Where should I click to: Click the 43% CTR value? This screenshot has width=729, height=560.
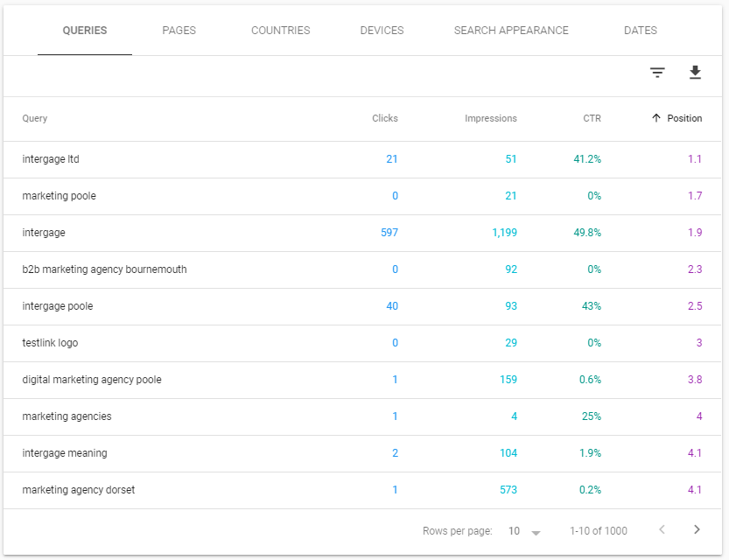tap(592, 306)
